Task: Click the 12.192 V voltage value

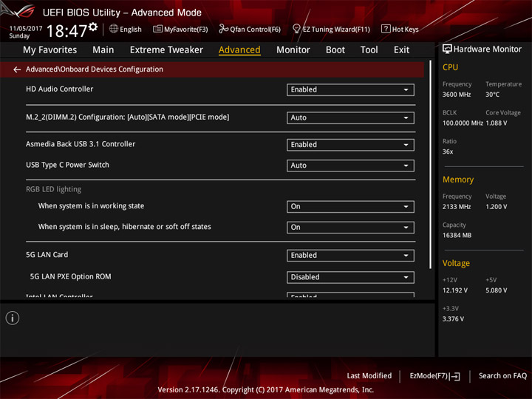Action: click(x=455, y=290)
